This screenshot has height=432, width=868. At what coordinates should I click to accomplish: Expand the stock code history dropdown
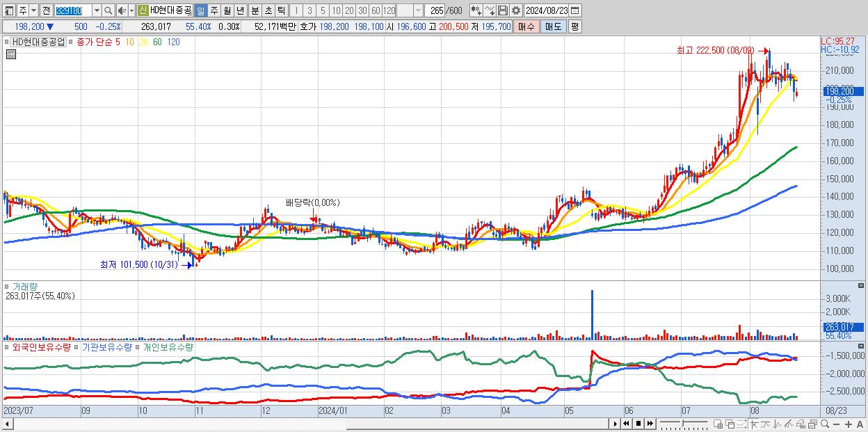pos(97,10)
